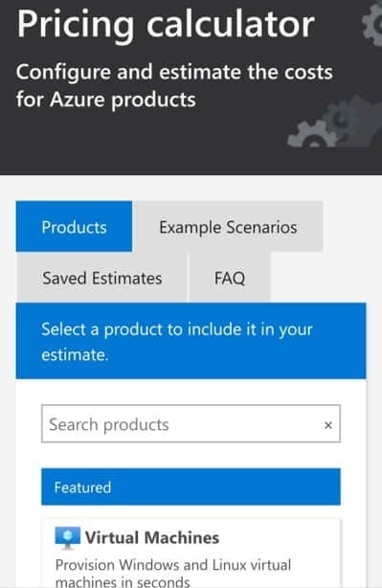Click the word Featured in the blue bar
The width and height of the screenshot is (382, 588).
tap(82, 487)
